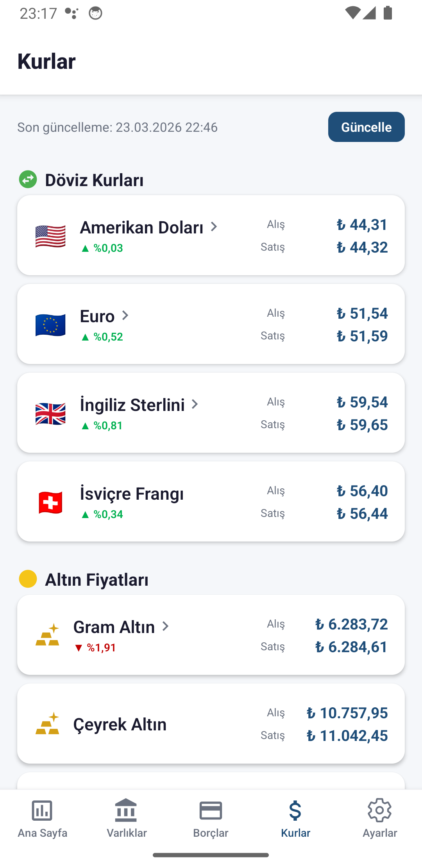Go to the Borçlar tab

coord(211,818)
